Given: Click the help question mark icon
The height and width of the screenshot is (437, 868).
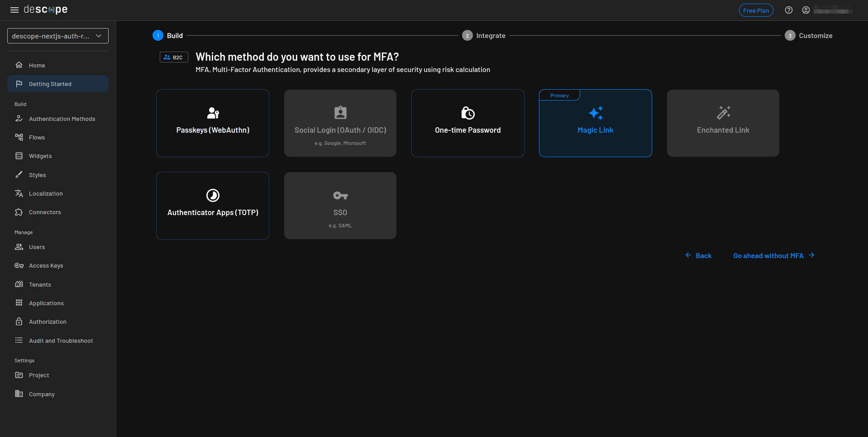Looking at the screenshot, I should [788, 10].
